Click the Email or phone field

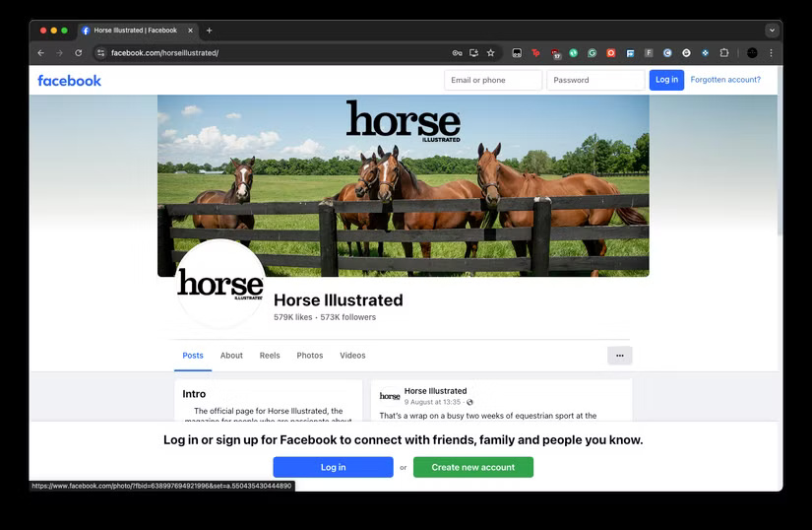tap(493, 80)
